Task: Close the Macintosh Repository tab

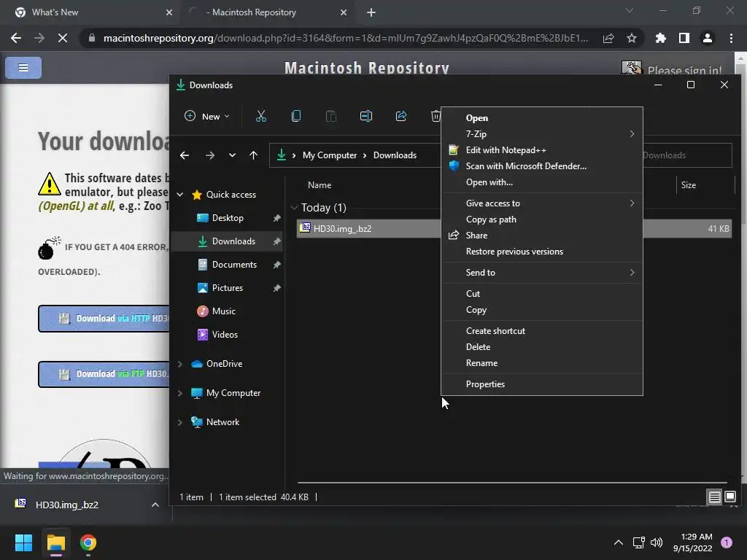Action: pos(344,12)
